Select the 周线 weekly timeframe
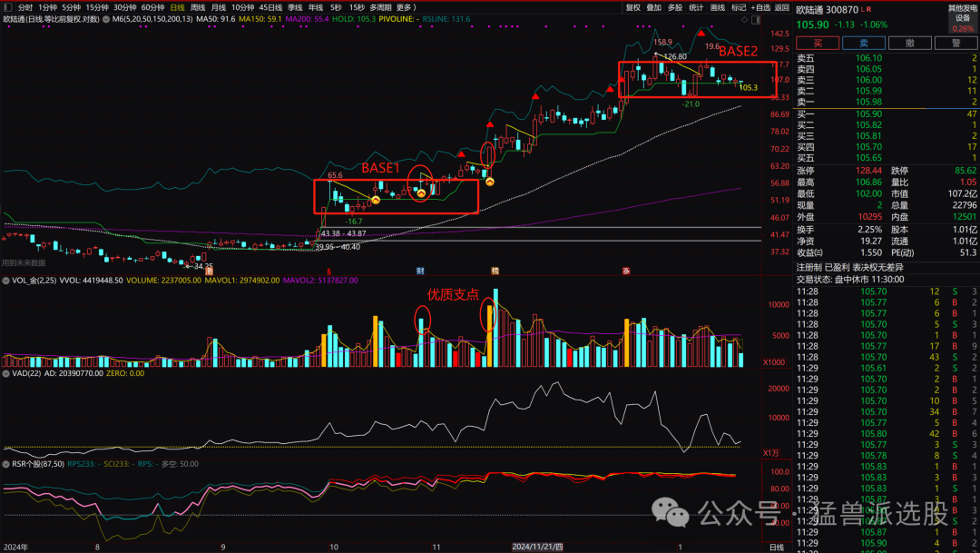The height and width of the screenshot is (553, 980). [x=198, y=7]
